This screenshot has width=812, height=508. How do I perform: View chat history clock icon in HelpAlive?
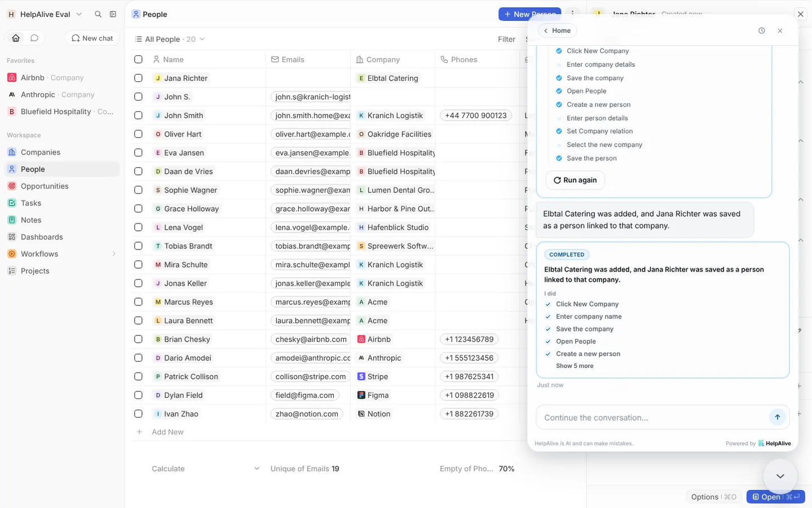click(762, 30)
